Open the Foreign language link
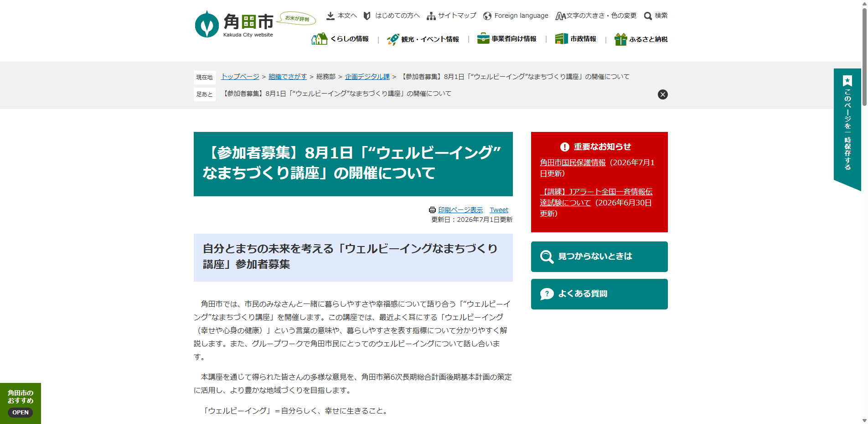This screenshot has height=424, width=868. [x=521, y=16]
